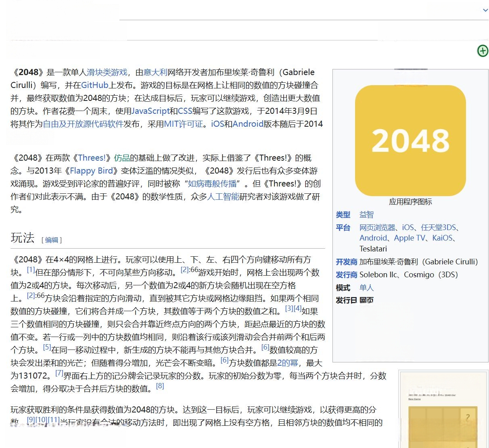Open the 人工智能 link
The image size is (489, 448).
pyautogui.click(x=223, y=197)
